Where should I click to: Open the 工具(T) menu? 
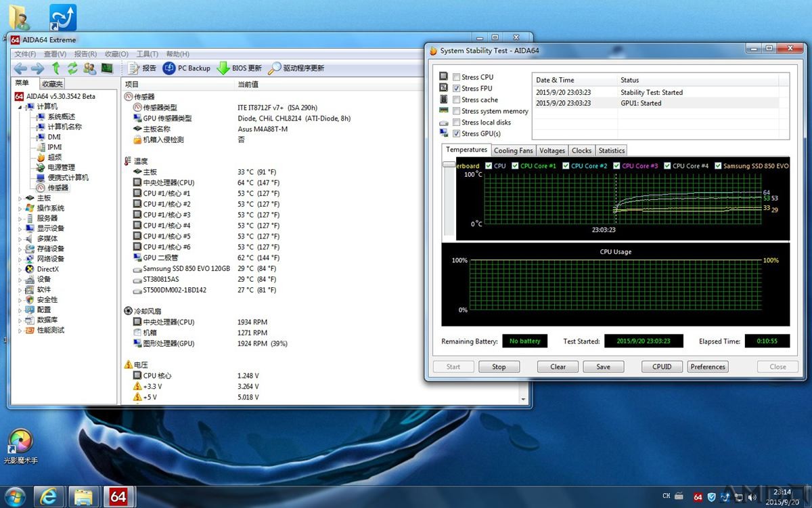147,54
